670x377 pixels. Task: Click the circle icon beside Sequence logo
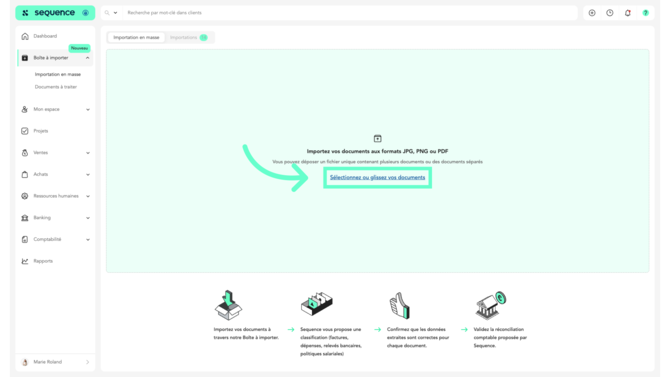tap(85, 13)
